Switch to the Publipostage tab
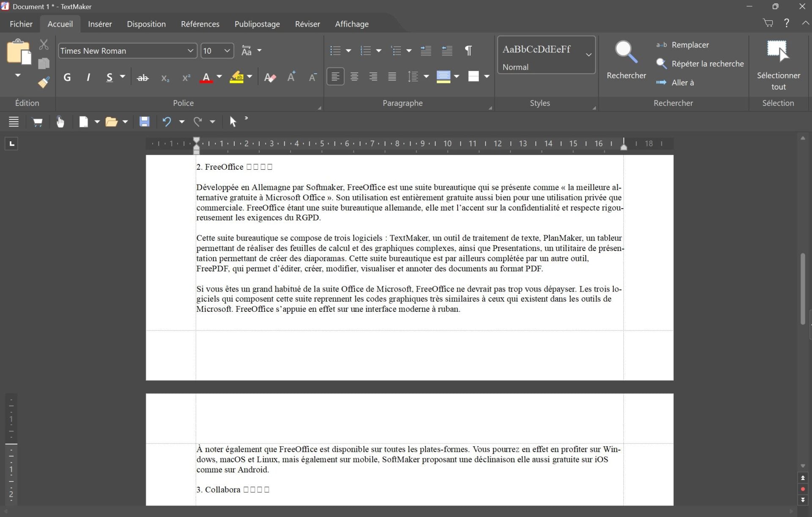Image resolution: width=812 pixels, height=517 pixels. tap(257, 24)
